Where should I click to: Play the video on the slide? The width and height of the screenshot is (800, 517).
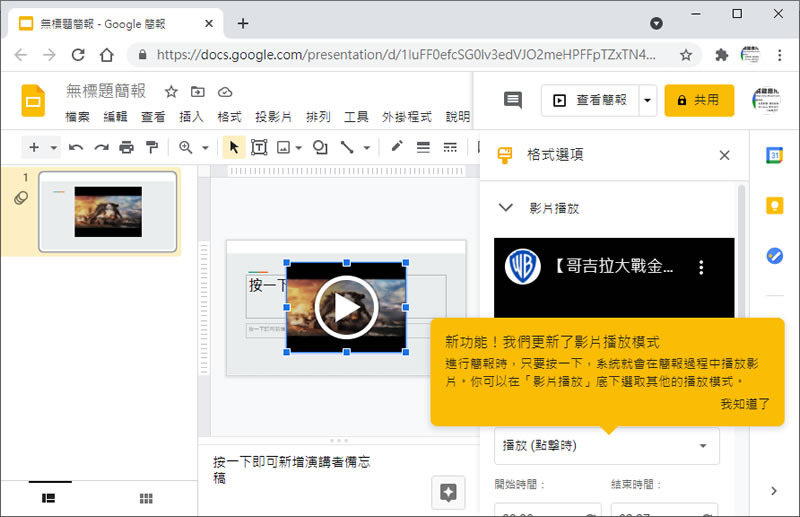[346, 307]
